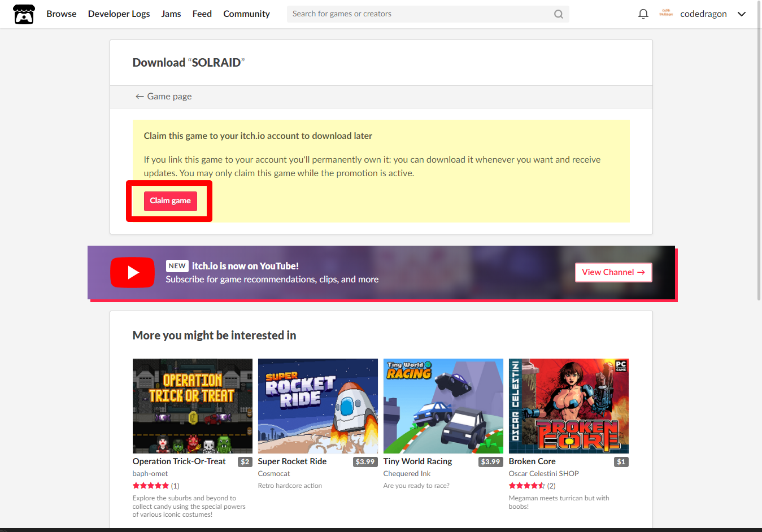
Task: Click the $1 price tag
Action: click(x=621, y=462)
